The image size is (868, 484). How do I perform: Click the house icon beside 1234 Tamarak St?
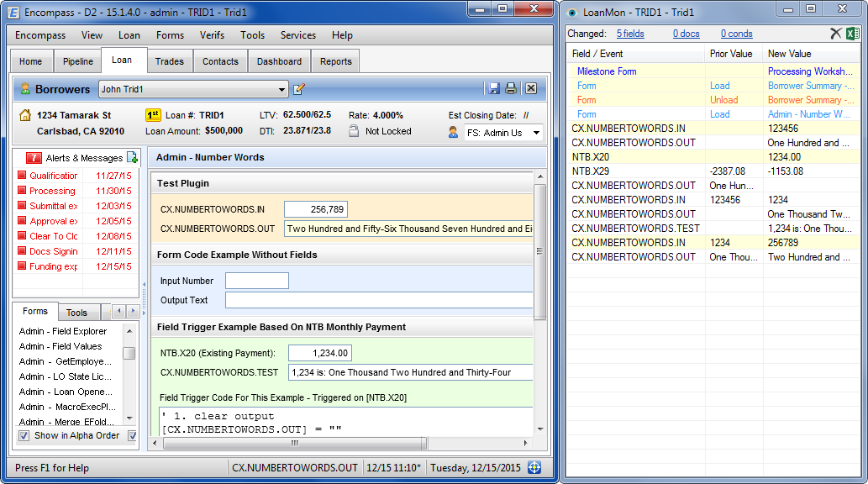tap(25, 115)
